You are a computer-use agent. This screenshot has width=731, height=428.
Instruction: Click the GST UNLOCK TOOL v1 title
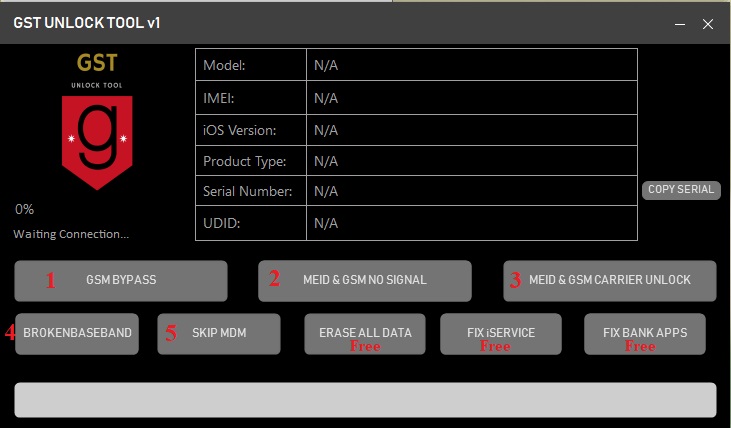87,23
